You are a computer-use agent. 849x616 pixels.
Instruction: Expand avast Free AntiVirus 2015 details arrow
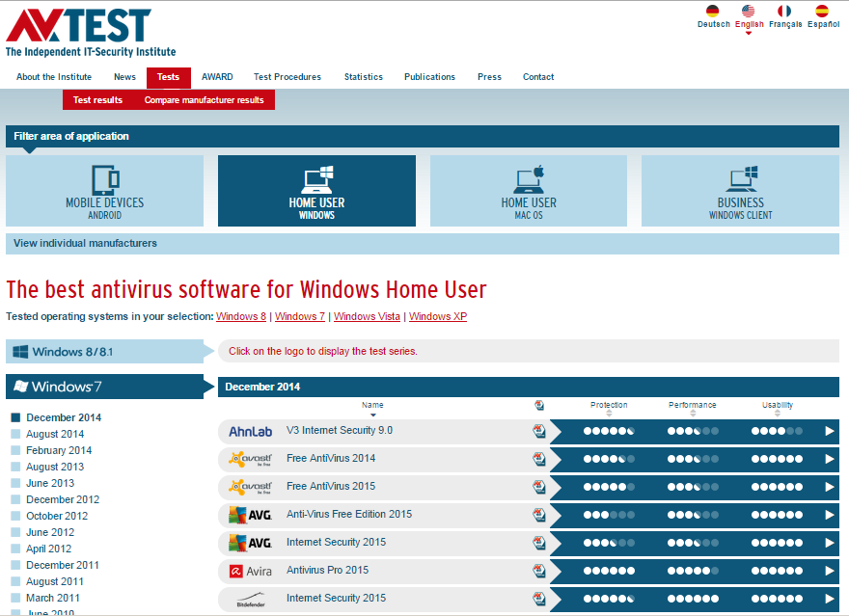click(829, 487)
